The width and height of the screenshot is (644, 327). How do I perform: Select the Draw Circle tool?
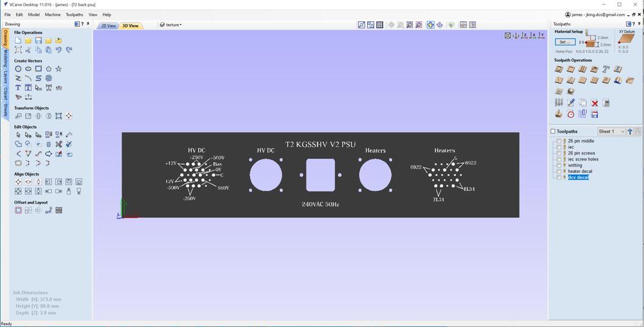[x=18, y=69]
